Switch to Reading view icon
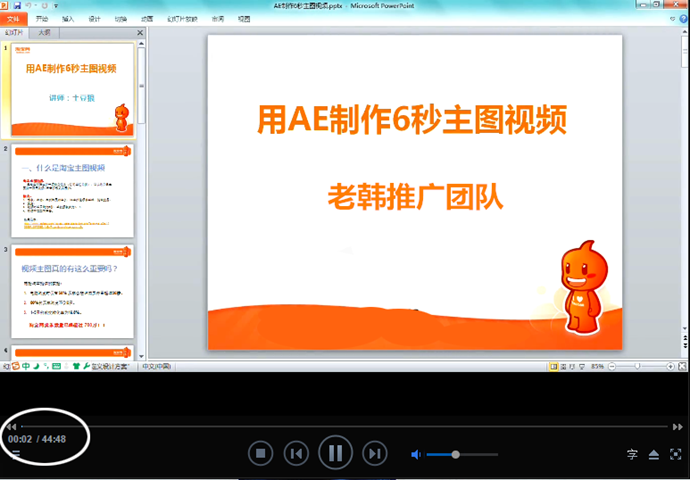 572,366
